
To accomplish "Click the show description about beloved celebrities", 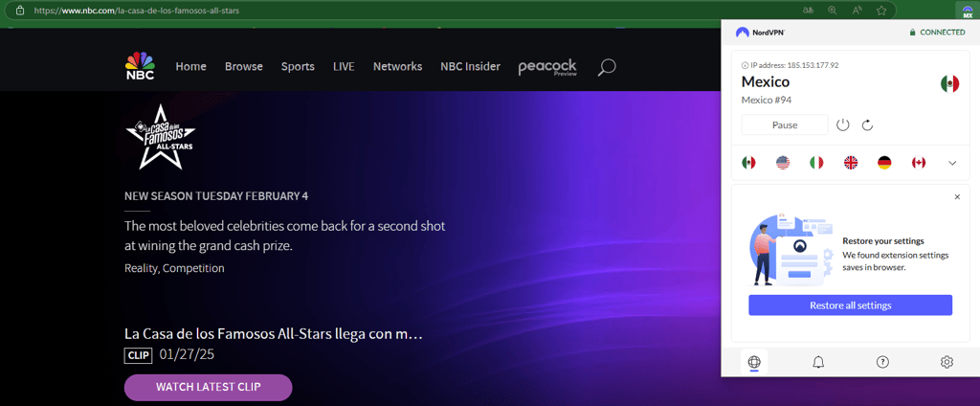I will (x=285, y=236).
